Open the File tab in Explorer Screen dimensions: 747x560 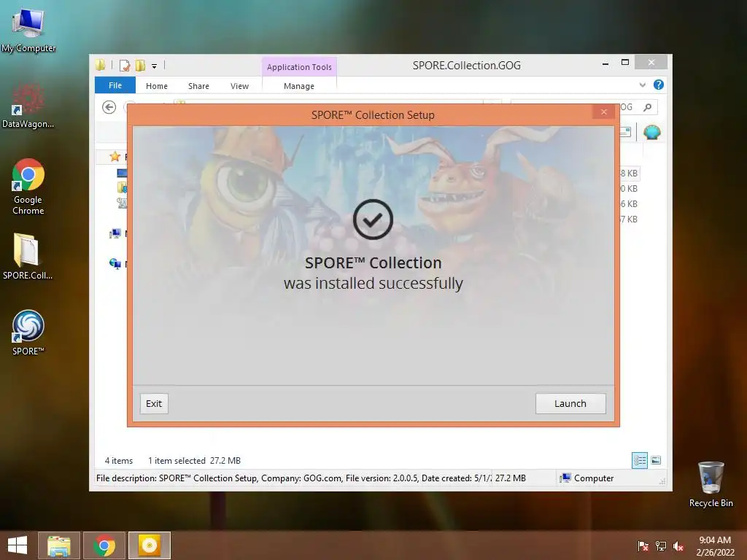tap(115, 85)
